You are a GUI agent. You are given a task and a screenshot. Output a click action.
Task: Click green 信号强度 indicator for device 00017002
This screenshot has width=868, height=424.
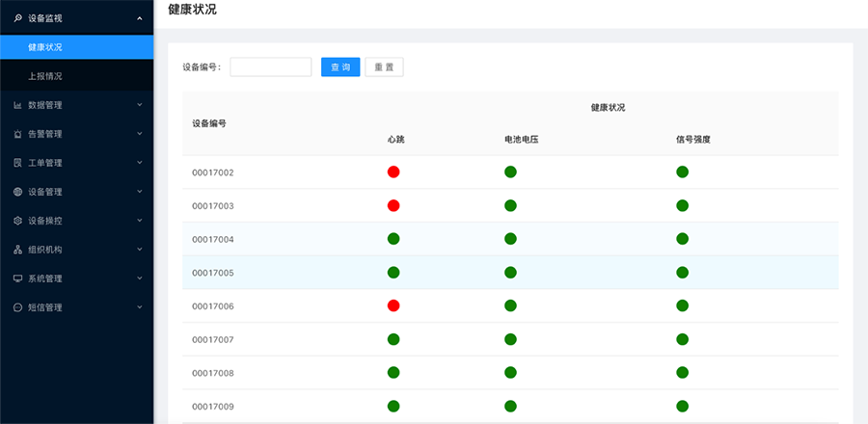click(683, 172)
